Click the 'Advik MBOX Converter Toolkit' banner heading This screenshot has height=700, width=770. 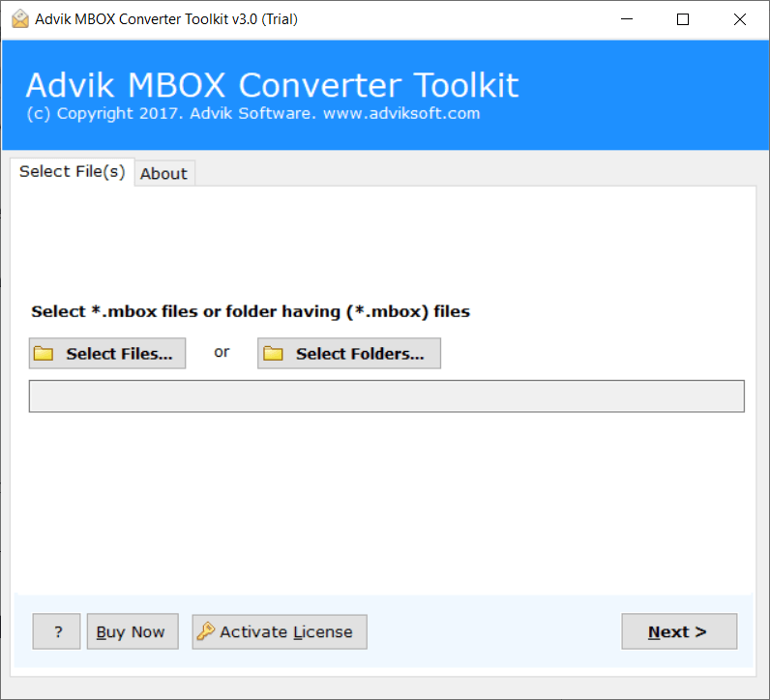(272, 85)
